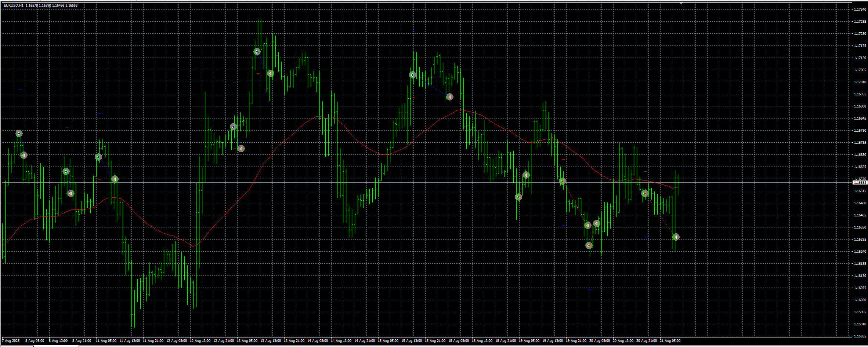Click the 21 Aug 05:00 time label
Viewport: 868px width, 347px height.
pyautogui.click(x=670, y=341)
